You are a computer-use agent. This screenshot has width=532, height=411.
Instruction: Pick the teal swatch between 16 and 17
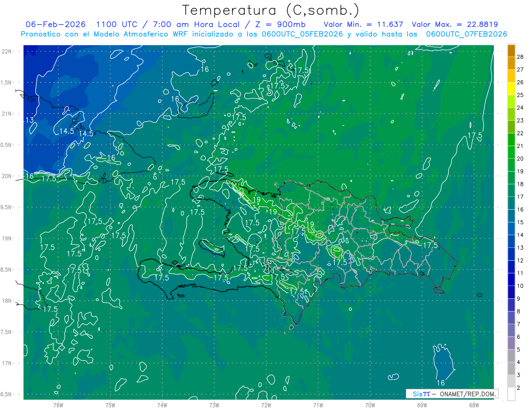(511, 203)
